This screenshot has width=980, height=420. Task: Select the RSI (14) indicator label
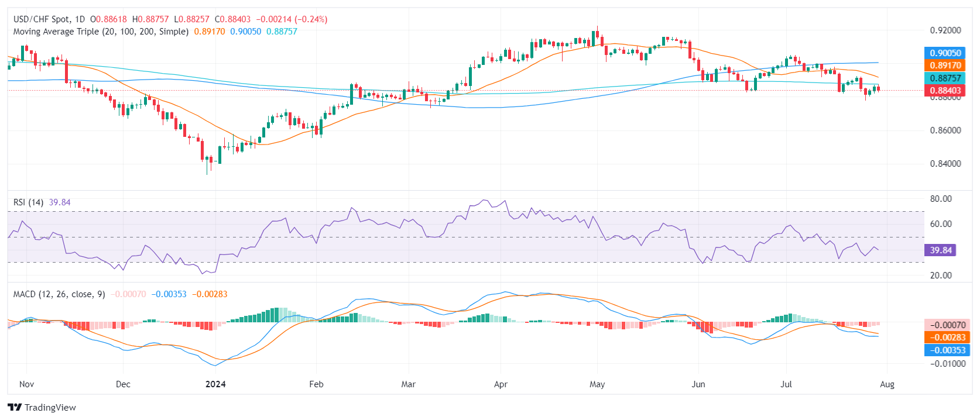[x=28, y=202]
